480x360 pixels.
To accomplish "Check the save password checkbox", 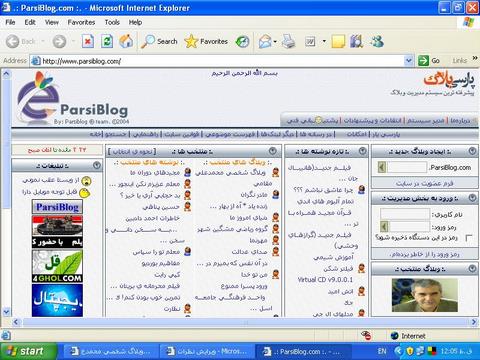I will tap(468, 238).
